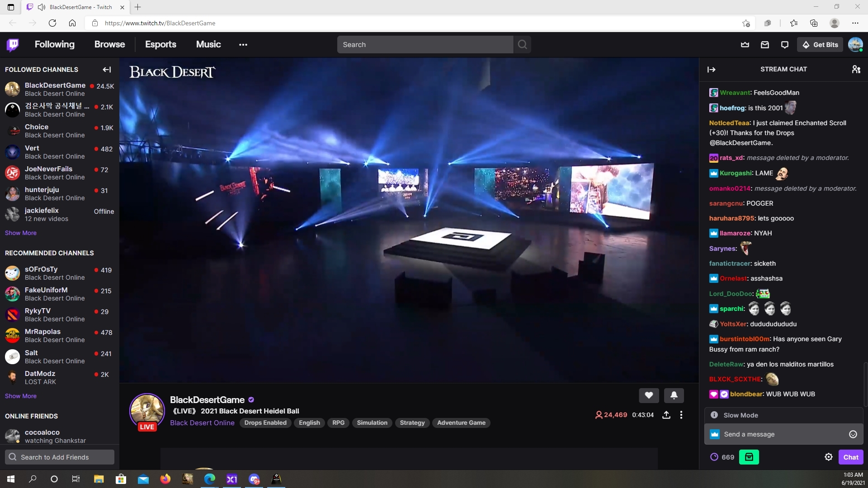The image size is (868, 488).
Task: Click the browser refresh icon
Action: 52,23
